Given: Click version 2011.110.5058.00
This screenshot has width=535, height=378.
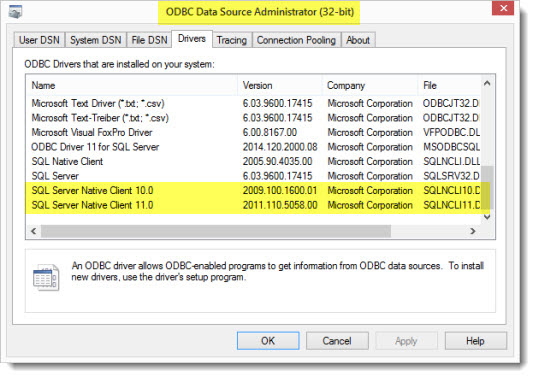Looking at the screenshot, I should click(280, 205).
